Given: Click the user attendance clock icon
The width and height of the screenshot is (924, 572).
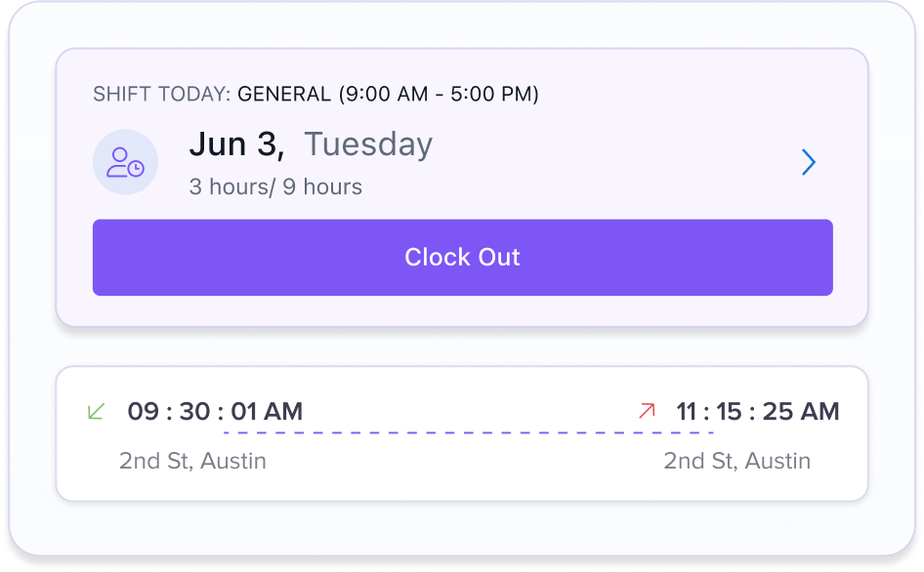Looking at the screenshot, I should click(125, 162).
